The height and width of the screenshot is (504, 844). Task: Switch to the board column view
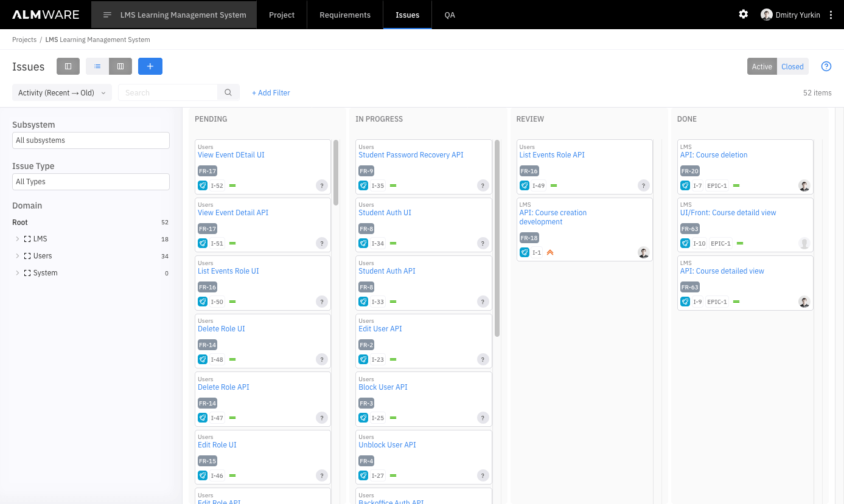click(120, 66)
